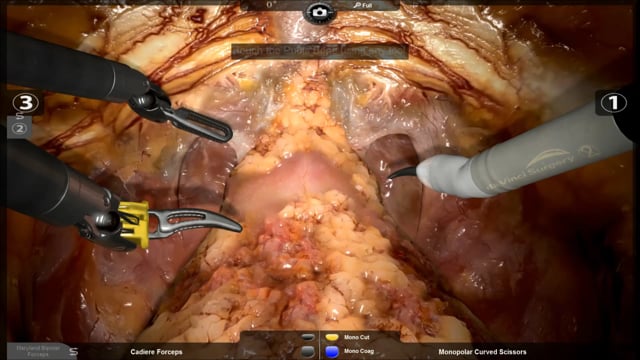Click the Mono Coag label

[359, 351]
